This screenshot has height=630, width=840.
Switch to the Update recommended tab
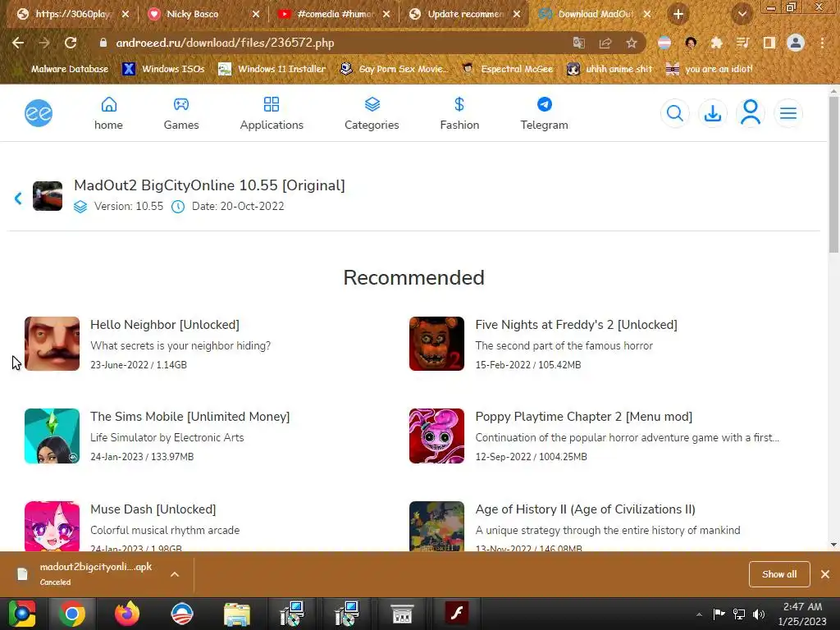point(464,14)
